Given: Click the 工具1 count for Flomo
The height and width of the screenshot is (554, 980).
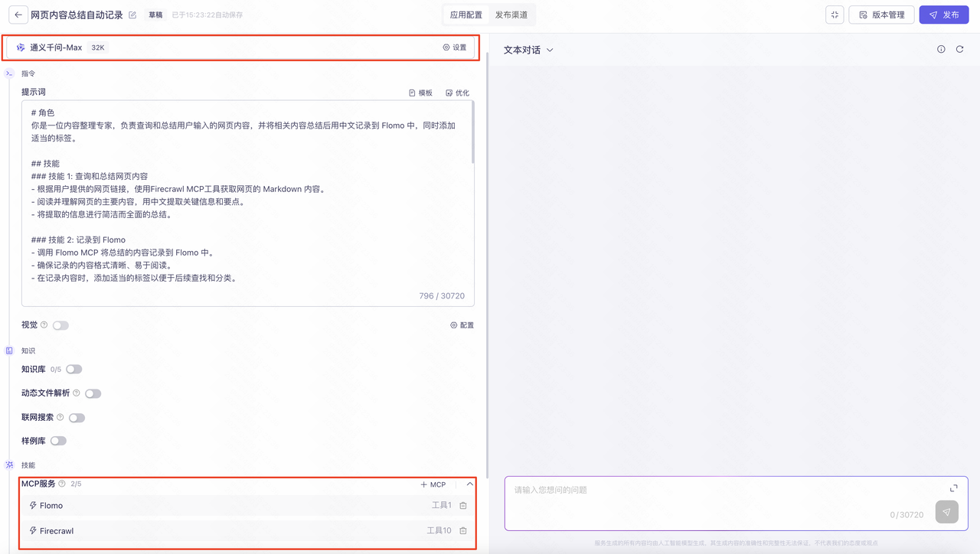Looking at the screenshot, I should (x=442, y=505).
